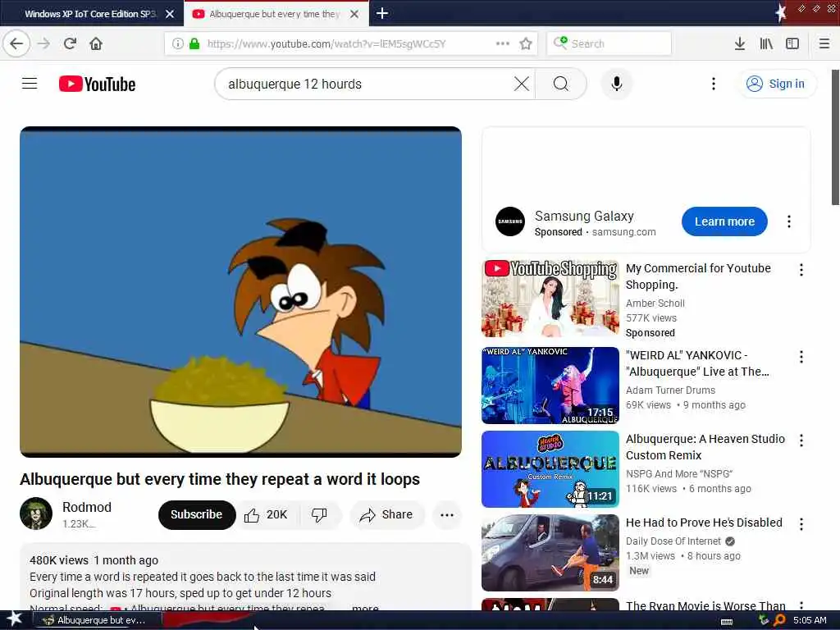Open the orange search tray icon

[779, 620]
